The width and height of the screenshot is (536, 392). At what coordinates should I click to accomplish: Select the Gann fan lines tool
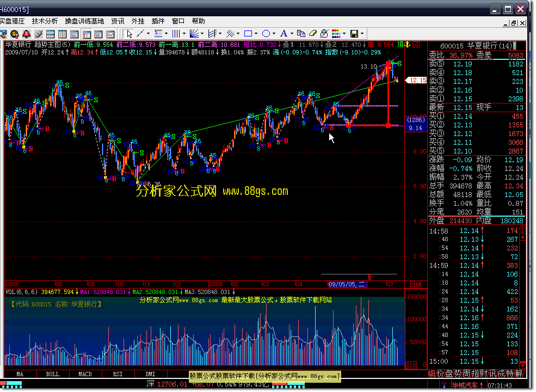194,34
